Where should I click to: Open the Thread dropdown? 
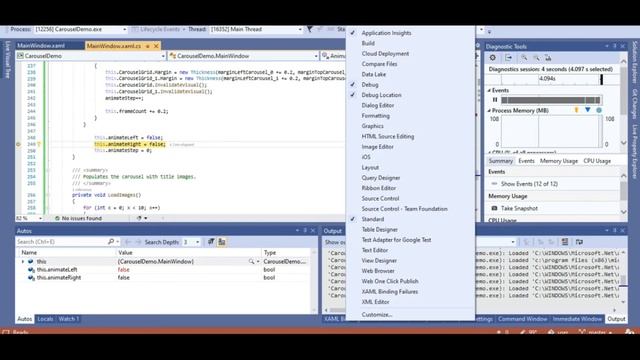click(x=300, y=29)
